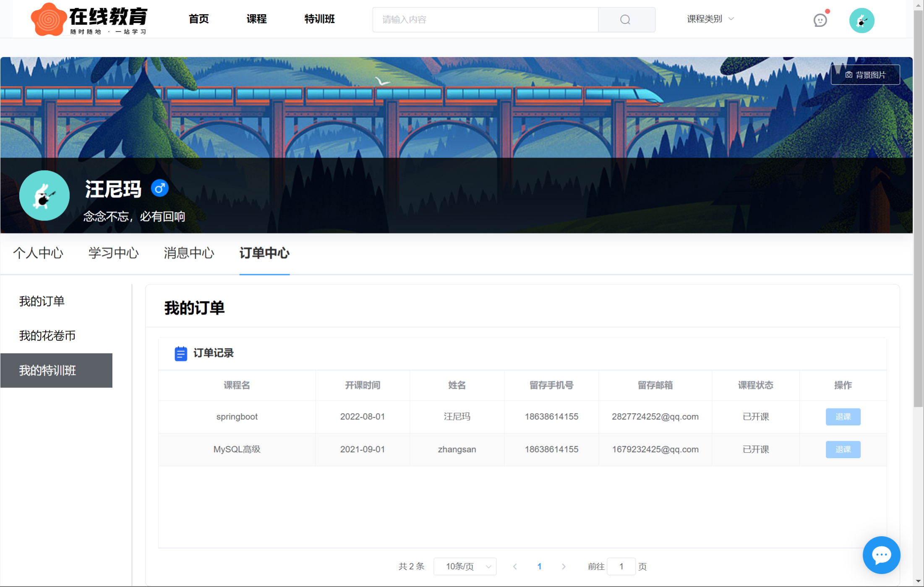Expand the 课程类别 dropdown
The image size is (924, 587).
click(x=710, y=19)
